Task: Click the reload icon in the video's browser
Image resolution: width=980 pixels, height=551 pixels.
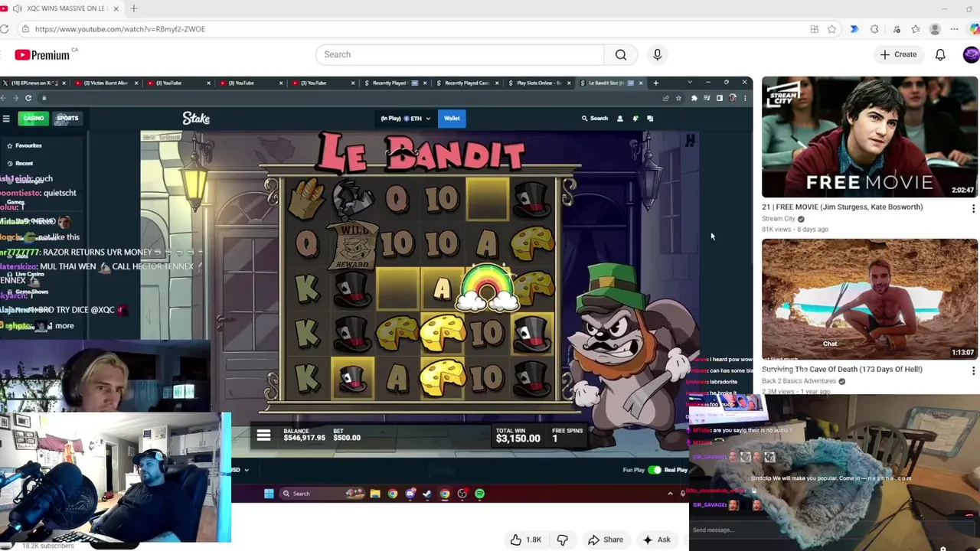Action: coord(28,98)
